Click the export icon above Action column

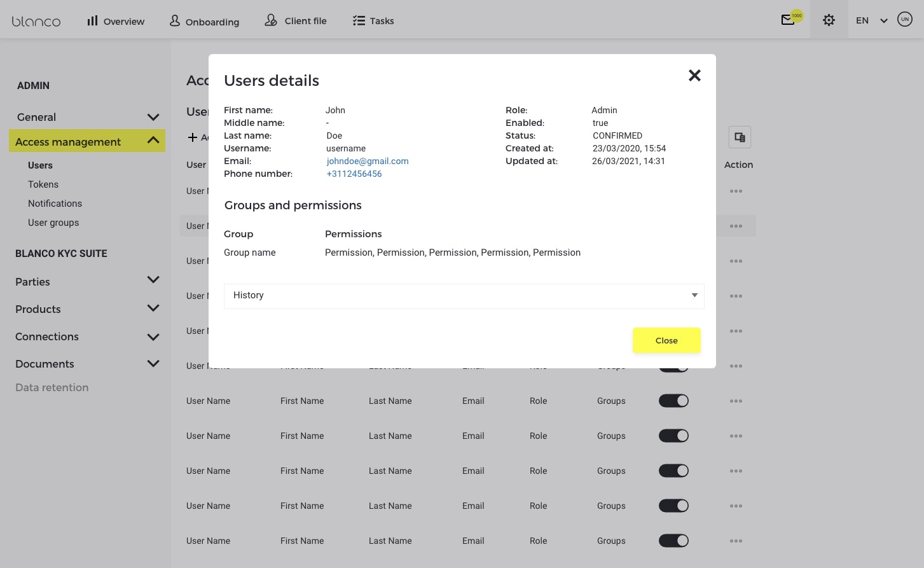tap(740, 137)
